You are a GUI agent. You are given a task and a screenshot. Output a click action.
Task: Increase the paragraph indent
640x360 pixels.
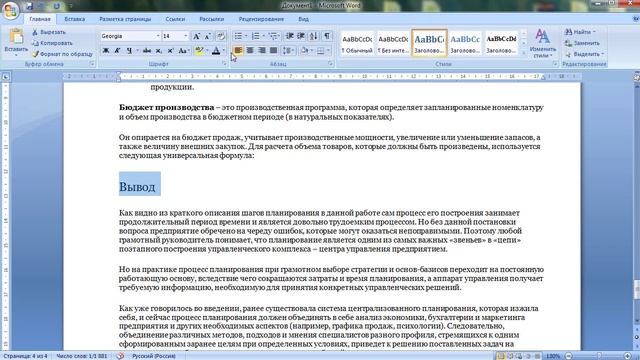tap(301, 36)
